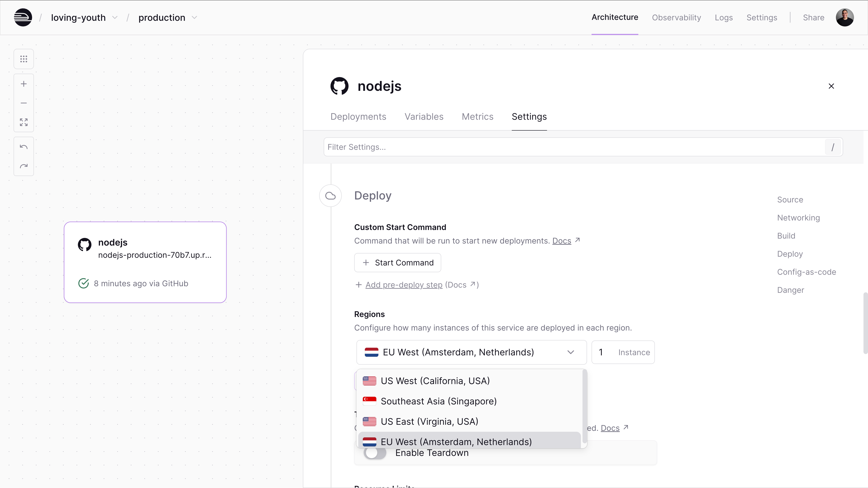Open the canvas grid layout menu icon
The height and width of the screenshot is (488, 868).
pos(24,59)
